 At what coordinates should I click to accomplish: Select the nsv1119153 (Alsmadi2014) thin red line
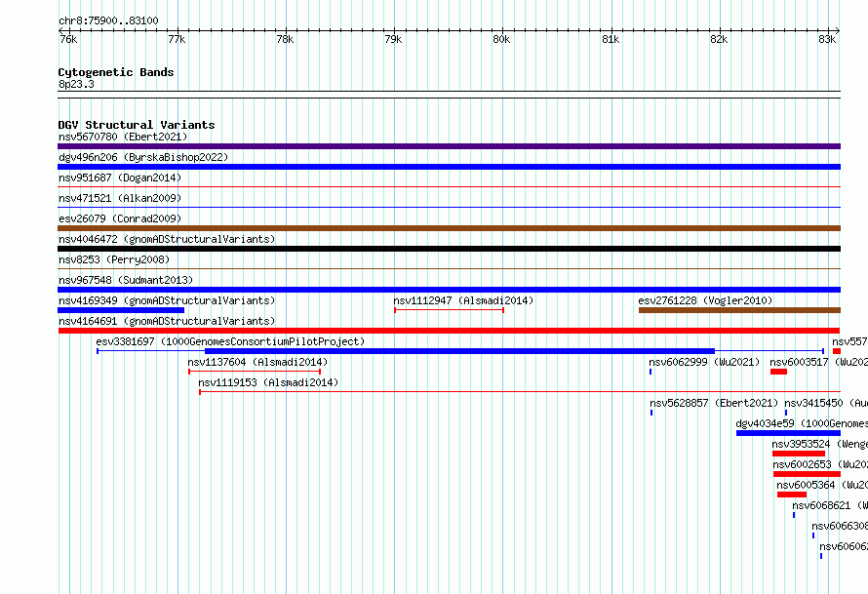pyautogui.click(x=520, y=392)
